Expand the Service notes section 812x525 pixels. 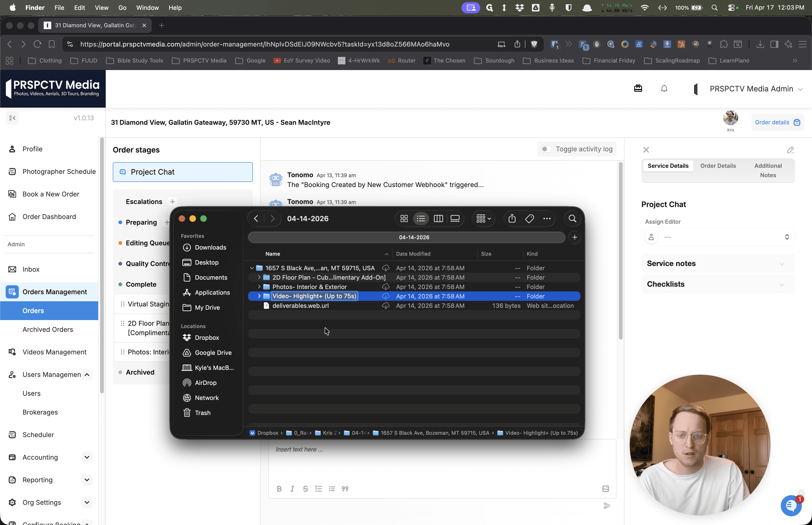point(718,263)
